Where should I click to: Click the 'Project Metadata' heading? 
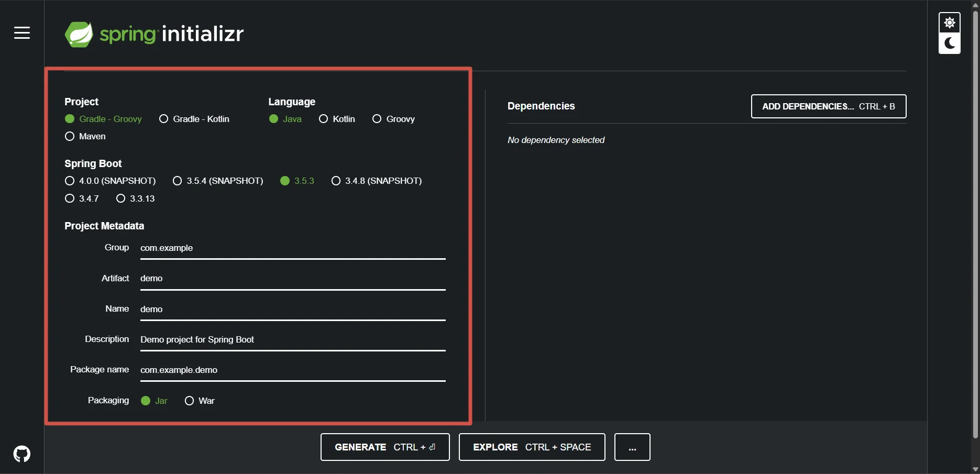point(104,226)
